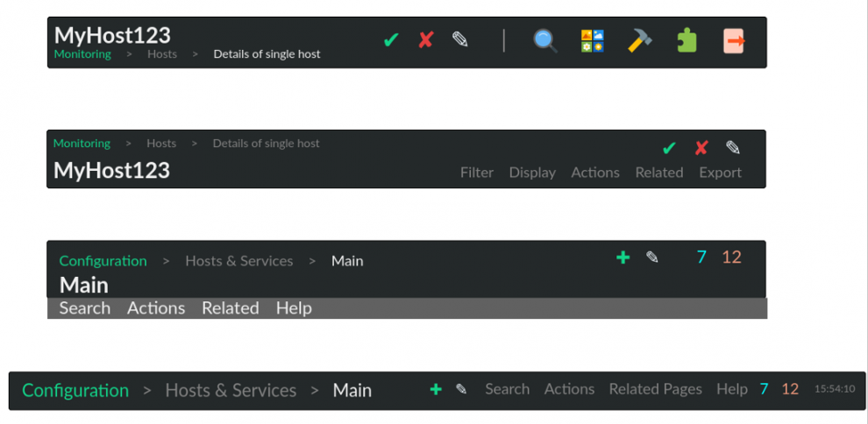Click the magnifying glass filter icon
The image size is (868, 424).
(x=545, y=41)
